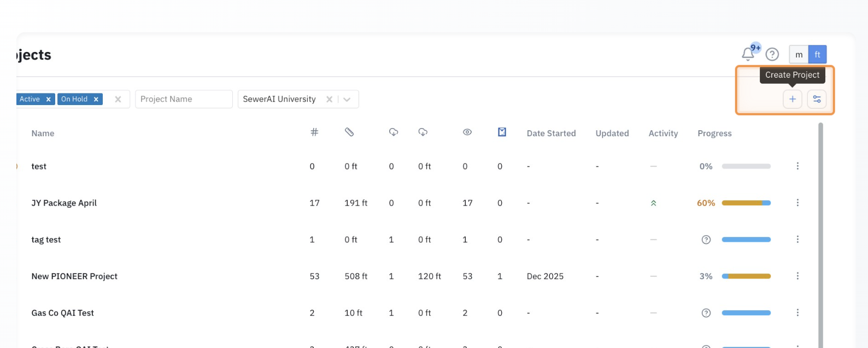868x348 pixels.
Task: Sort by the Updated column
Action: pos(612,133)
